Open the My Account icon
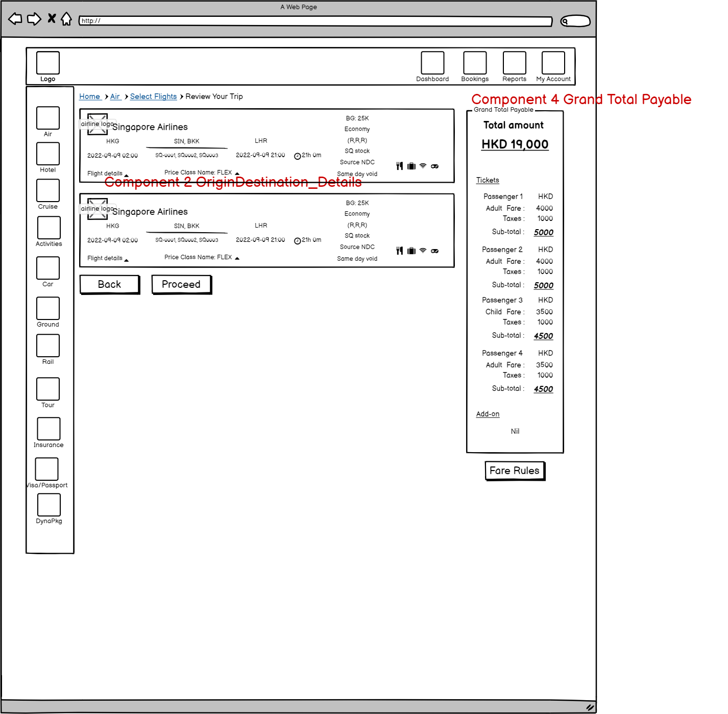 (x=553, y=63)
